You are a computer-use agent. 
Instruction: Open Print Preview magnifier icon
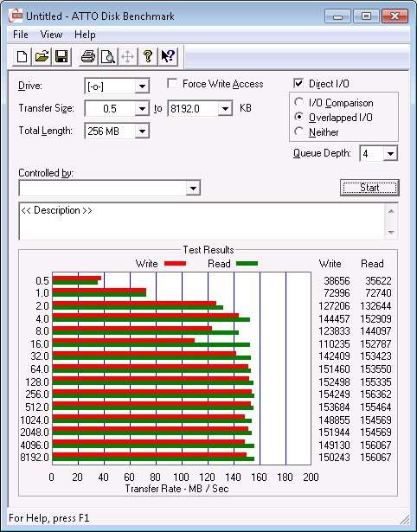(108, 56)
